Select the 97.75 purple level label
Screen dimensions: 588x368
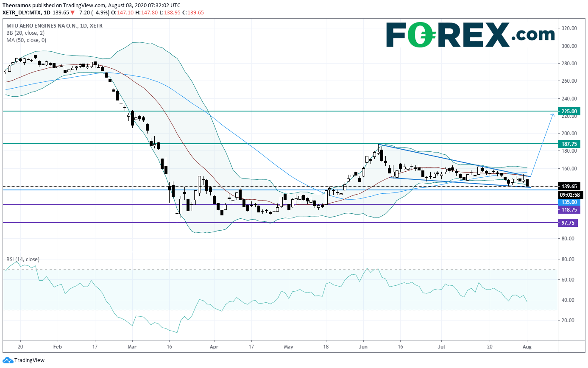point(568,223)
